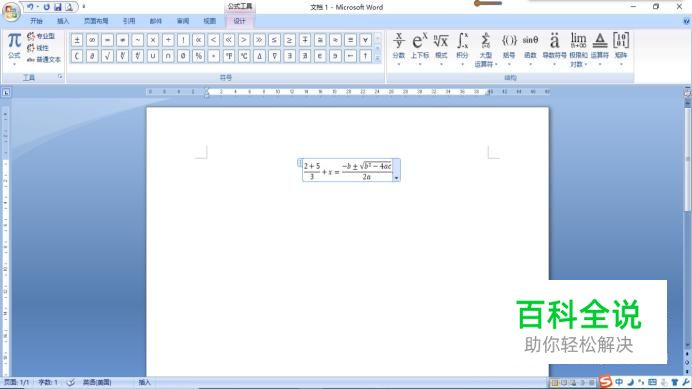Click the equation in the document
Screen dimensions: 692x389
[347, 170]
